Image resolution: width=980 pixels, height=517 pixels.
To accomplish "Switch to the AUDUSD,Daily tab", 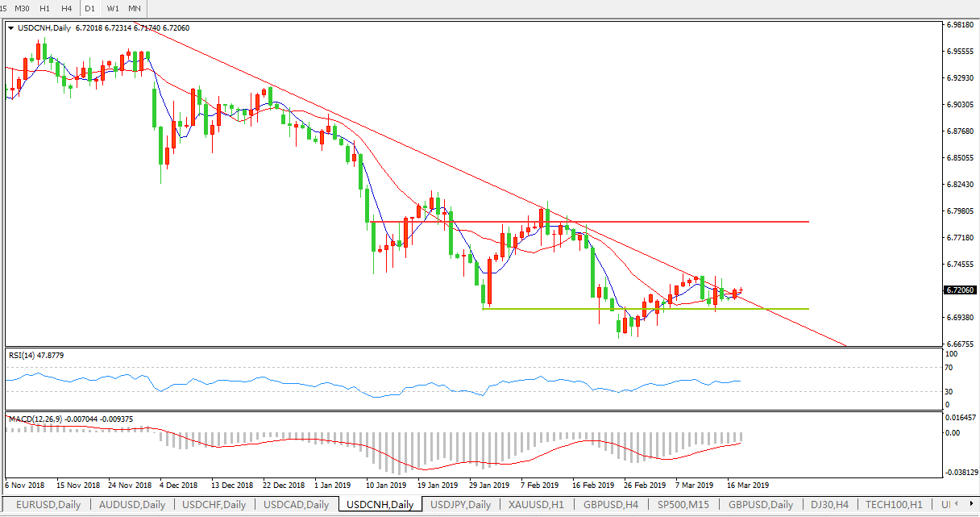I will click(x=131, y=505).
